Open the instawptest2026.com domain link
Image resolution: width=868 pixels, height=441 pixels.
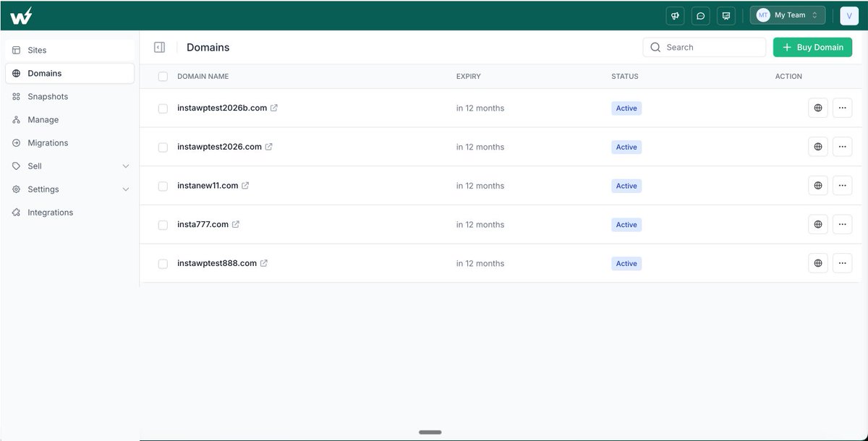[x=219, y=147]
